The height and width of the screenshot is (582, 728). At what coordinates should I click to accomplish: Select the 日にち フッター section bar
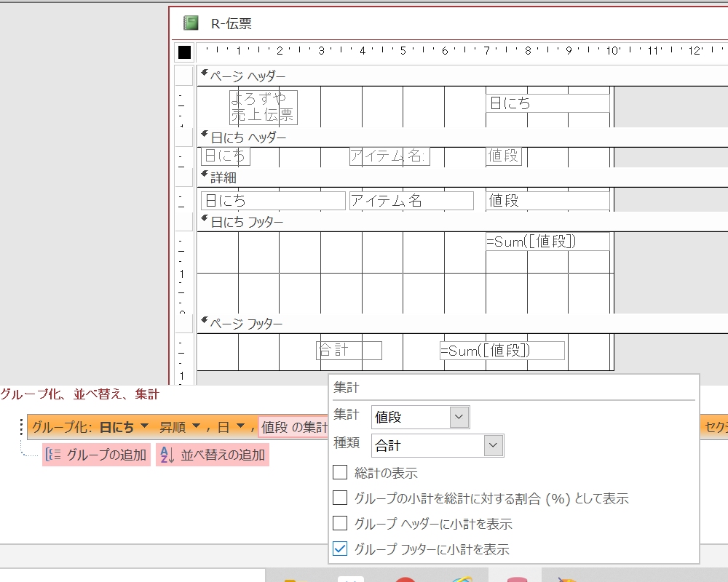pos(462,222)
